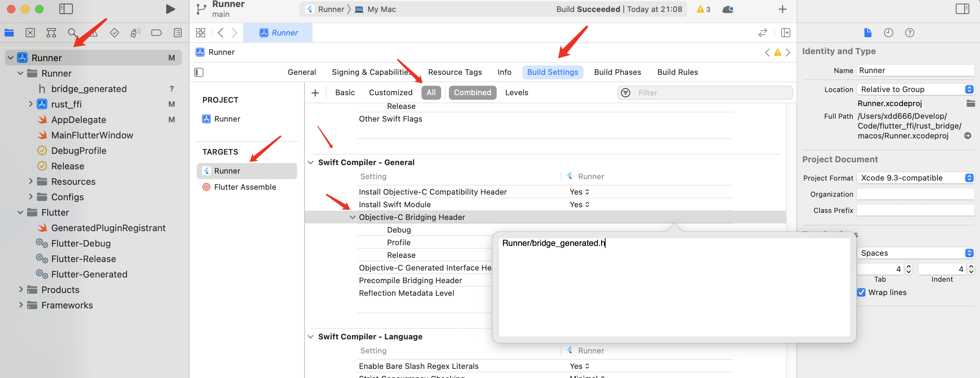Image resolution: width=980 pixels, height=378 pixels.
Task: Click the related items grid icon
Action: (201, 33)
